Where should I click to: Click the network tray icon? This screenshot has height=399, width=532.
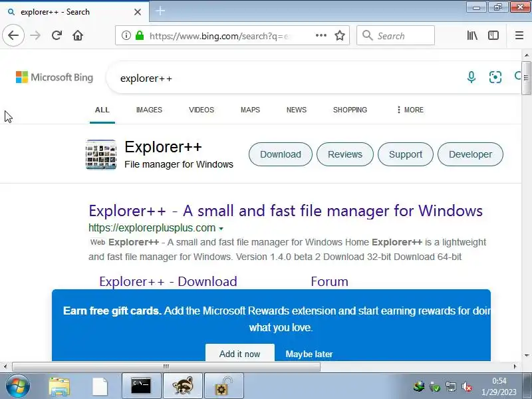pos(451,387)
